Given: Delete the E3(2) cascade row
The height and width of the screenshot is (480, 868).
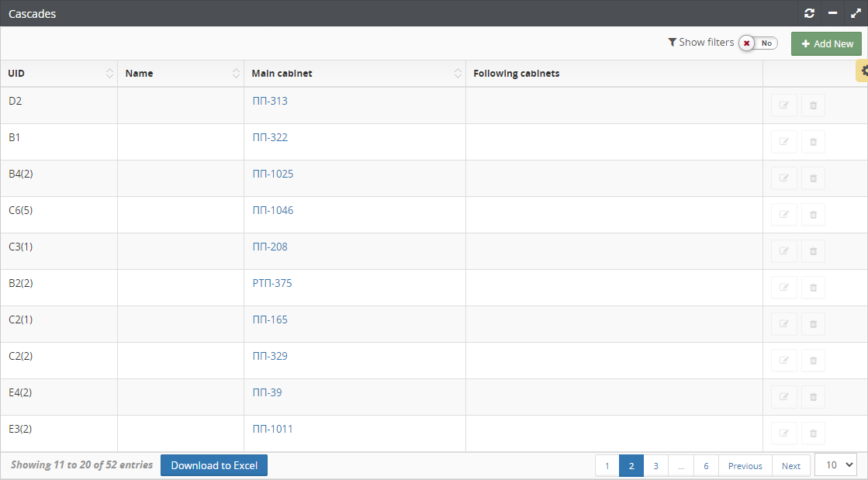Looking at the screenshot, I should [813, 433].
